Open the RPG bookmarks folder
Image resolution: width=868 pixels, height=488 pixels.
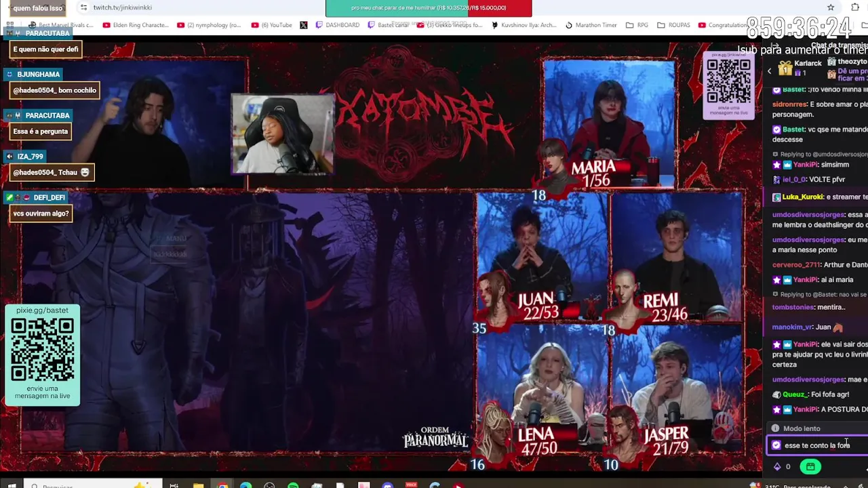click(x=637, y=25)
